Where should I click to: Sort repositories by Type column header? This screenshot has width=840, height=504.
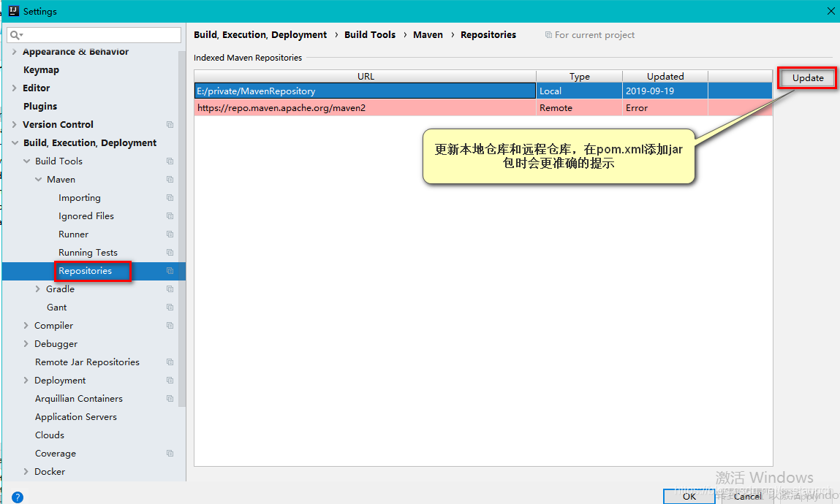pyautogui.click(x=579, y=77)
